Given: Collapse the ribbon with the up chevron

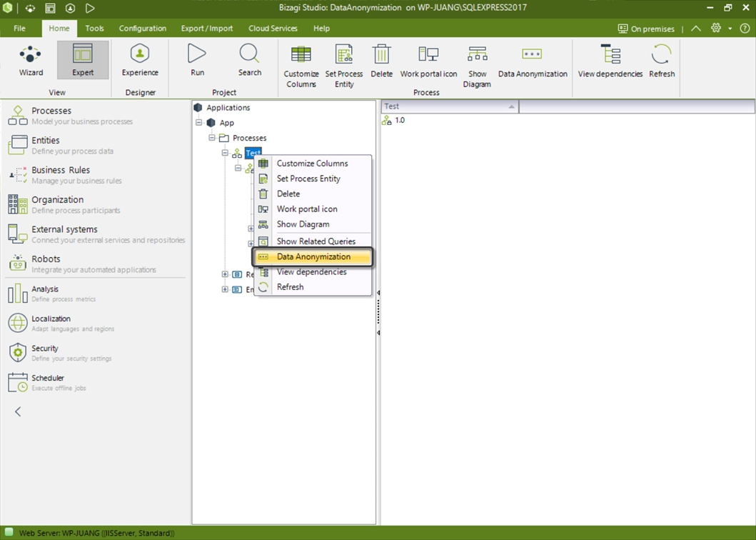Looking at the screenshot, I should coord(696,28).
